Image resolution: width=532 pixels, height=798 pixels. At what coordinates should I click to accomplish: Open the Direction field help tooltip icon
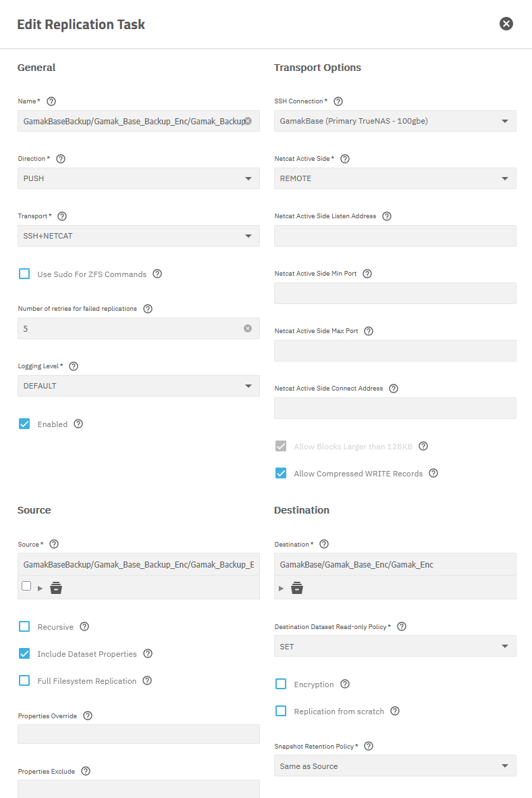(61, 159)
